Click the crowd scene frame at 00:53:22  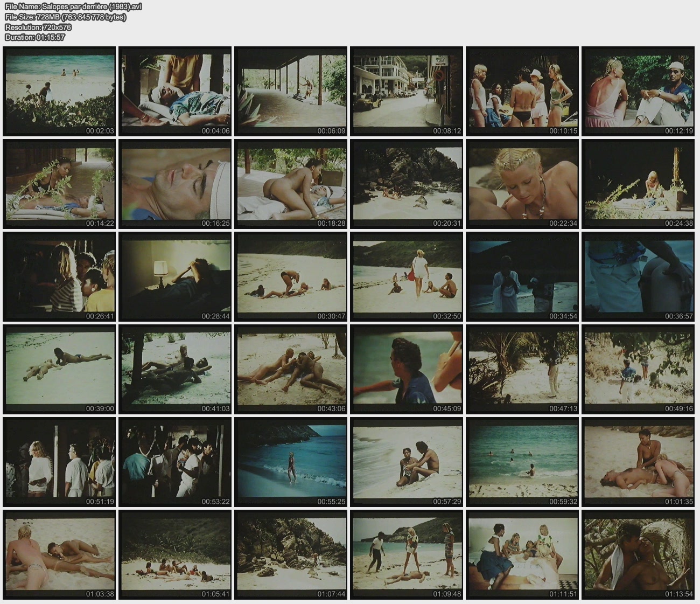(175, 462)
